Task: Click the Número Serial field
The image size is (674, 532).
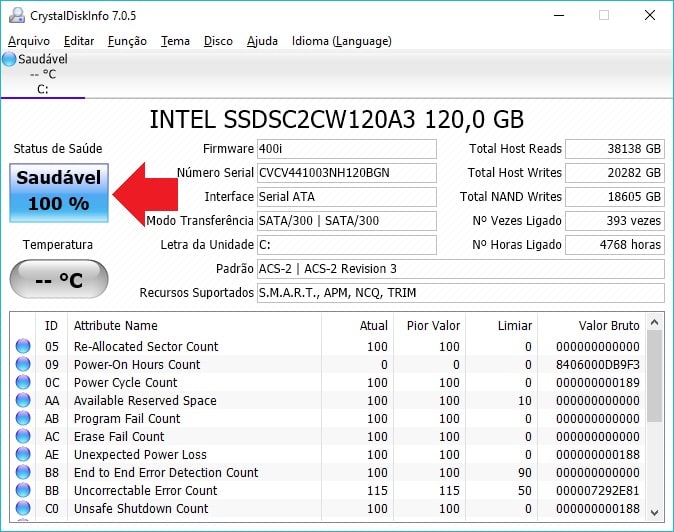Action: [x=347, y=173]
